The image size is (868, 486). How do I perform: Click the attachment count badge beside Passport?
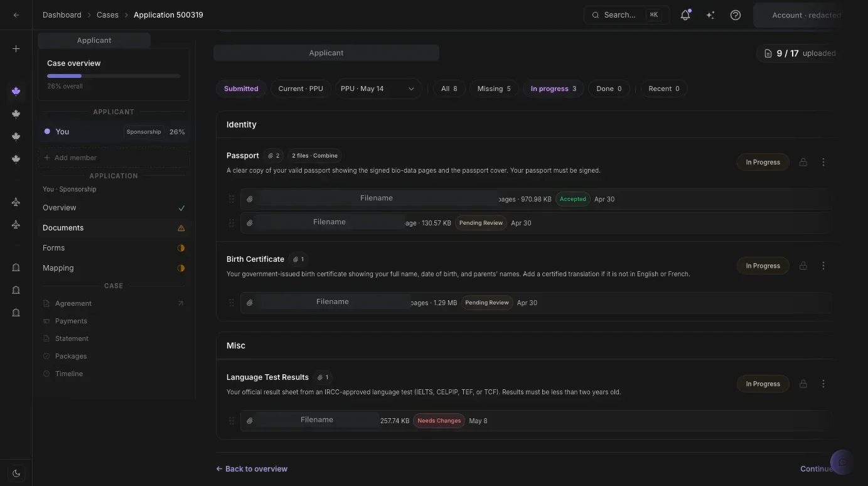pos(274,156)
